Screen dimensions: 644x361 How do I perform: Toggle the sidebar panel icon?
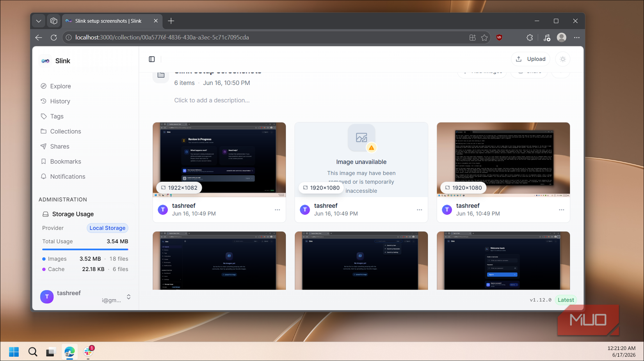[x=152, y=59]
